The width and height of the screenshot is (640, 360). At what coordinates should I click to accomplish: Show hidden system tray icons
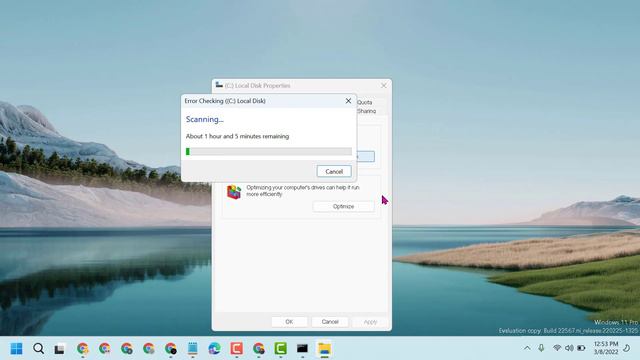tap(527, 348)
